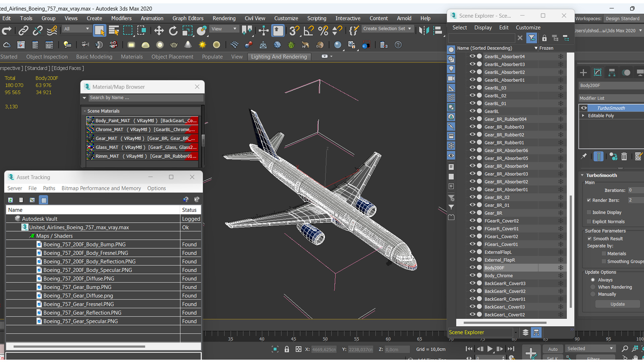Click the help question mark icon
Image resolution: width=644 pixels, height=362 pixels.
[x=398, y=45]
